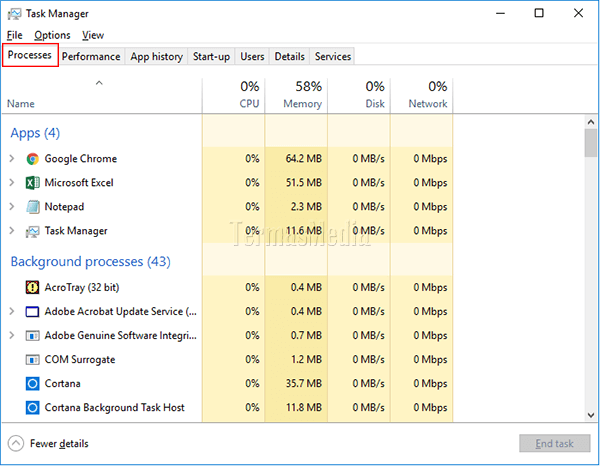Select the Processes tab
This screenshot has height=466, width=600.
[30, 55]
